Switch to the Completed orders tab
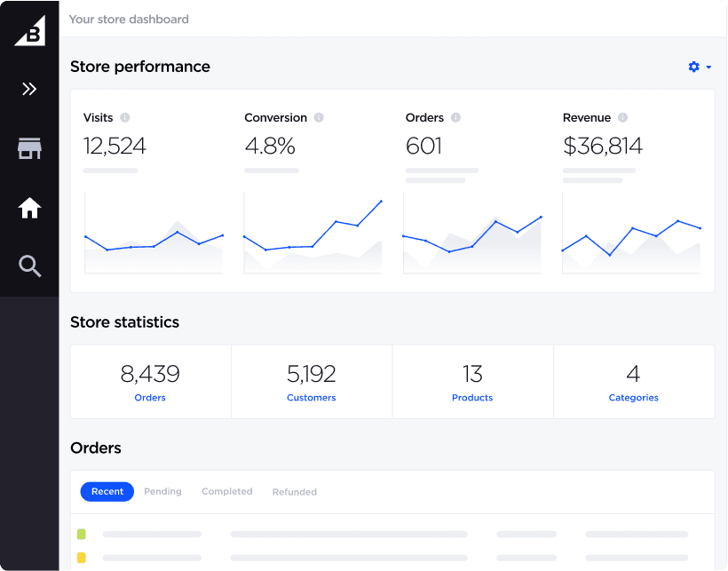The image size is (728, 571). (x=226, y=491)
